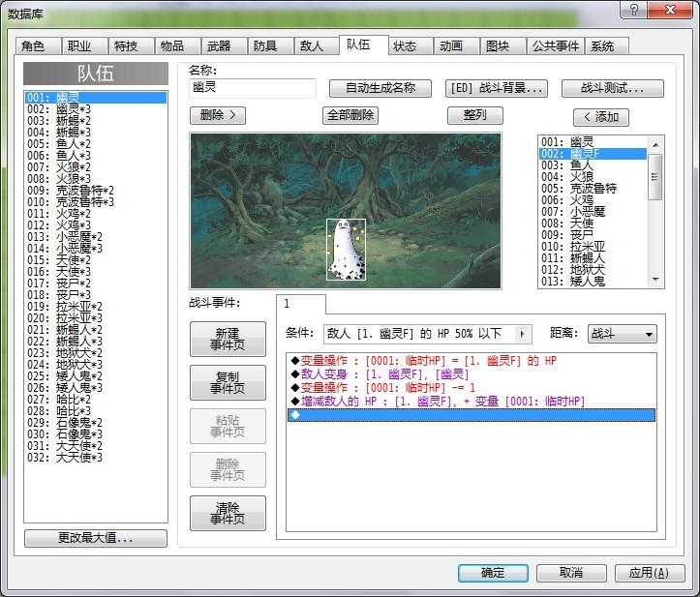Open the 条件 condition arrow button
This screenshot has width=700, height=597.
522,334
